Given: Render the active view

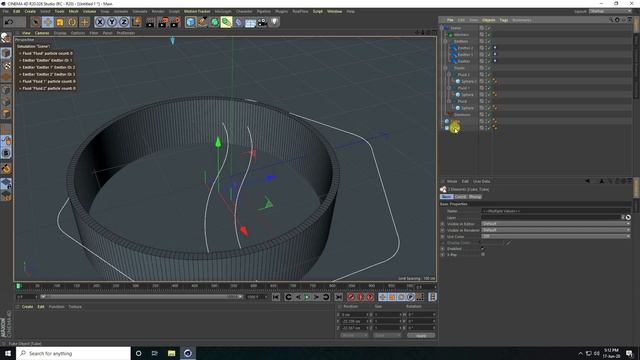Looking at the screenshot, I should pyautogui.click(x=151, y=22).
